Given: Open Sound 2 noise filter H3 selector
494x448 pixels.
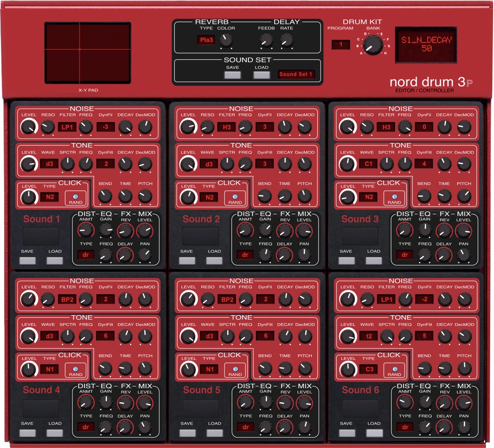Looking at the screenshot, I should [x=227, y=127].
